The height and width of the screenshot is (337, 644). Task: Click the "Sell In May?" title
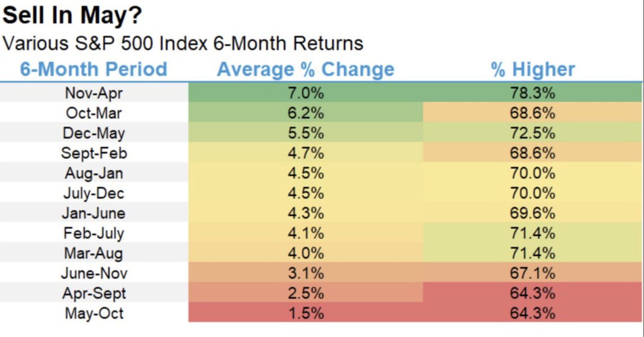pyautogui.click(x=72, y=16)
